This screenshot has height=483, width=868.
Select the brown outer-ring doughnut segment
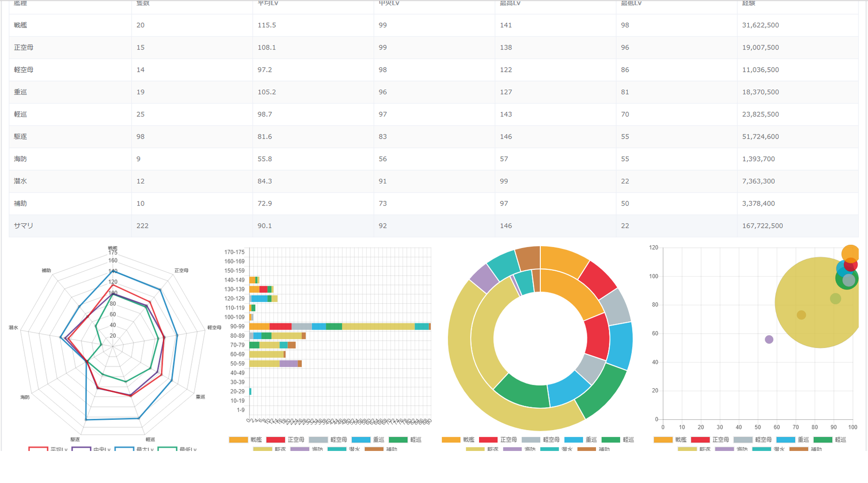pos(529,258)
